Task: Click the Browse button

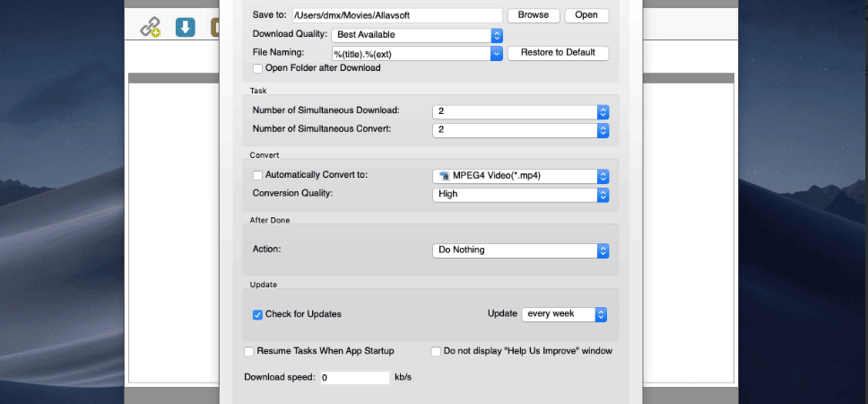Action: coord(534,15)
